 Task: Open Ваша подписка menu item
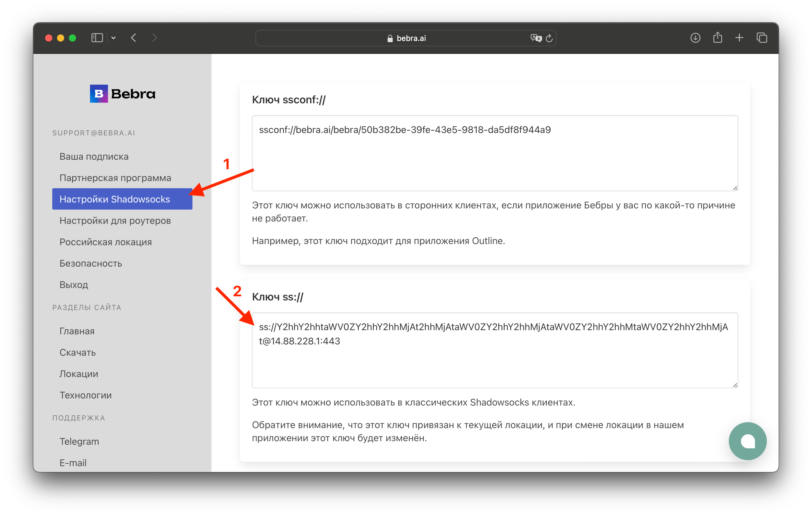coord(94,156)
